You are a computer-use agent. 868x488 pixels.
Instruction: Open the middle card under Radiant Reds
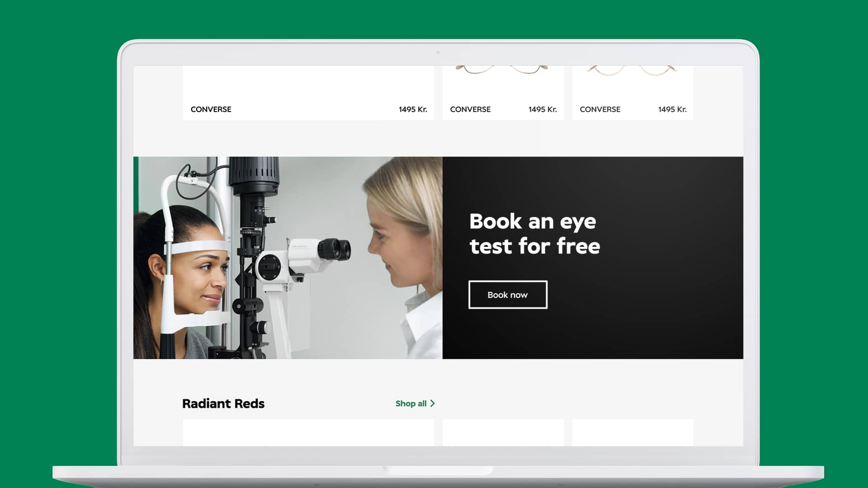(503, 432)
